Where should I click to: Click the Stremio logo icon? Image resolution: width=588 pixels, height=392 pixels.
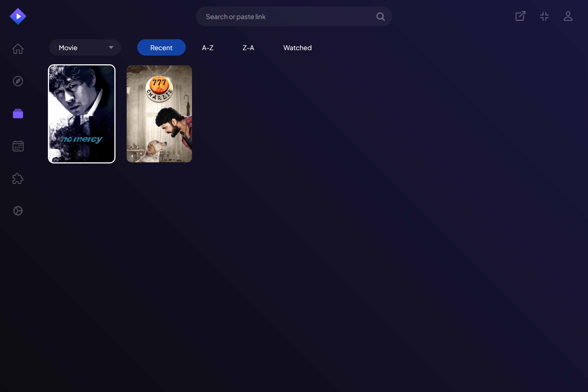(18, 16)
